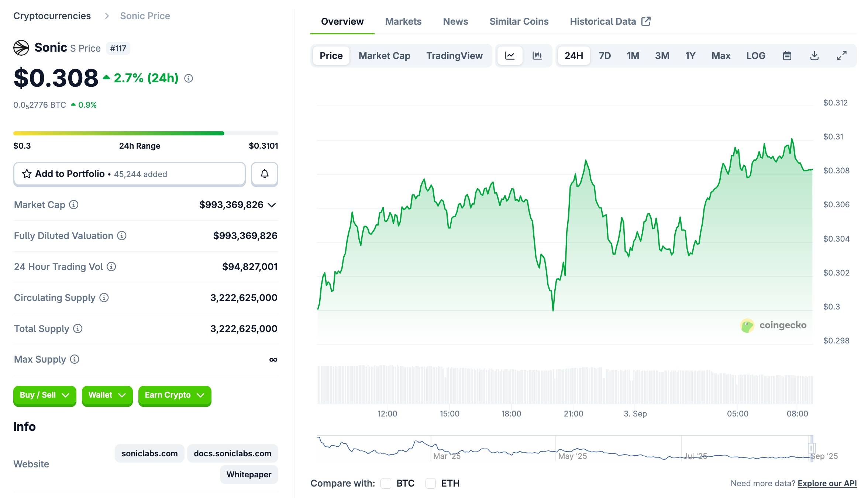Image resolution: width=868 pixels, height=498 pixels.
Task: Open the Total Supply info icon
Action: click(x=77, y=329)
